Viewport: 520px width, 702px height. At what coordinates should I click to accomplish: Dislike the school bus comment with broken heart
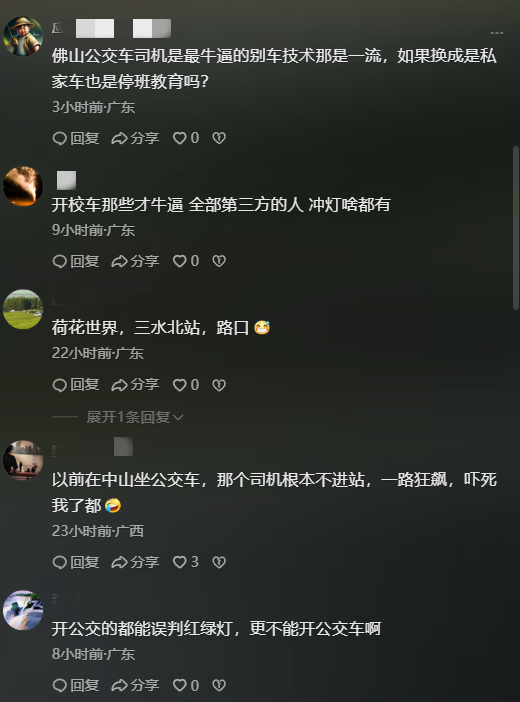tap(219, 261)
